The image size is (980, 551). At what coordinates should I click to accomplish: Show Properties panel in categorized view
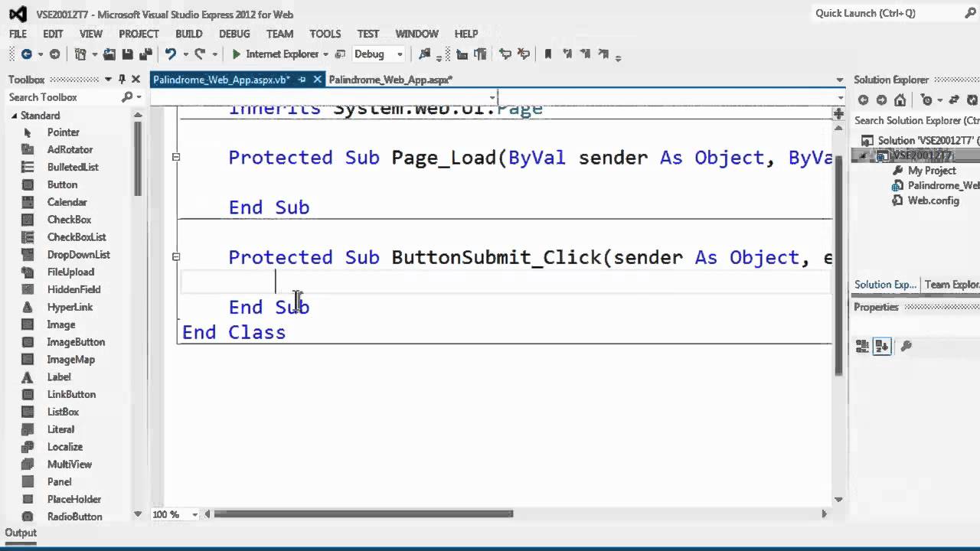point(863,347)
